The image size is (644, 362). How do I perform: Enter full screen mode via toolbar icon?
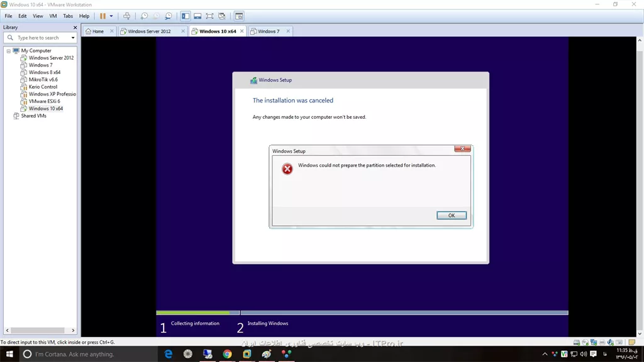209,16
